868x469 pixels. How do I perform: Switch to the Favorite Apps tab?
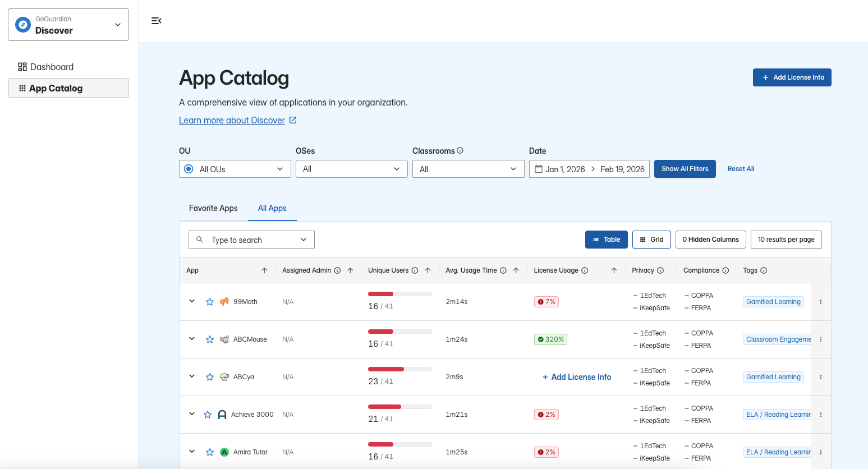click(x=213, y=208)
